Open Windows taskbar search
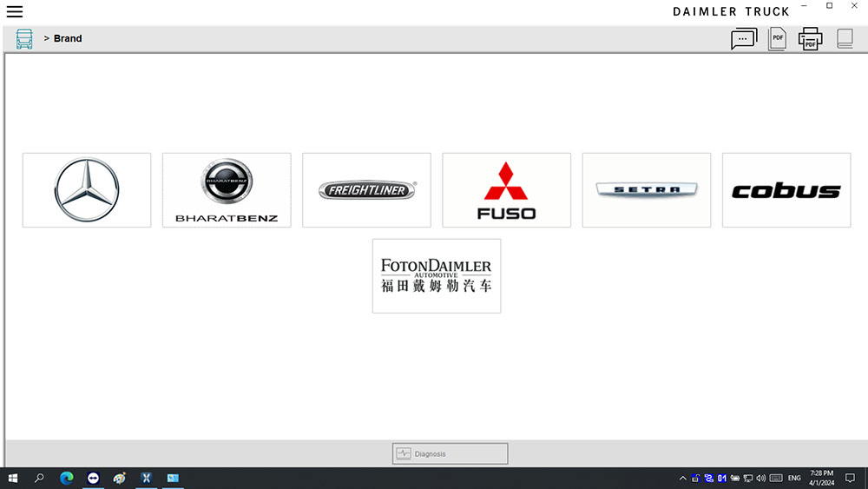The width and height of the screenshot is (868, 489). 39,478
